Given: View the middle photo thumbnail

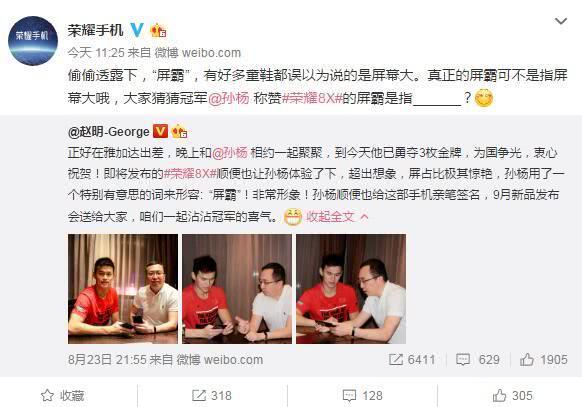Looking at the screenshot, I should click(x=237, y=289).
